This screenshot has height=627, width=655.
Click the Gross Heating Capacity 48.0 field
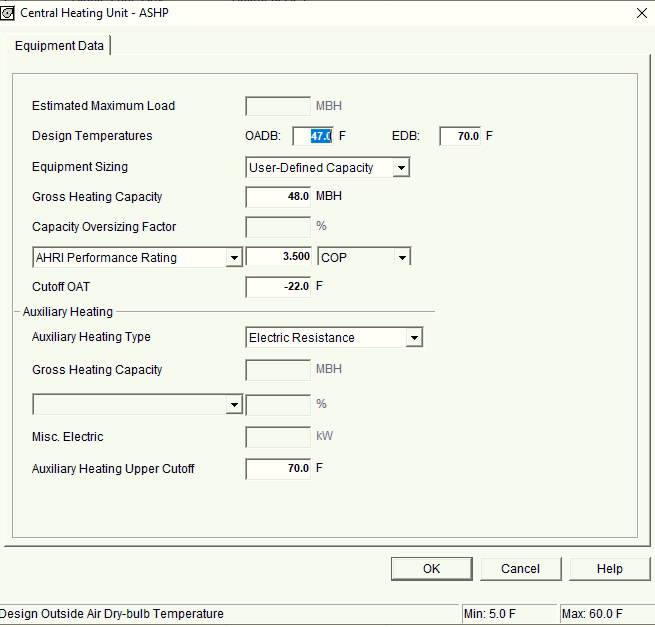tap(278, 197)
